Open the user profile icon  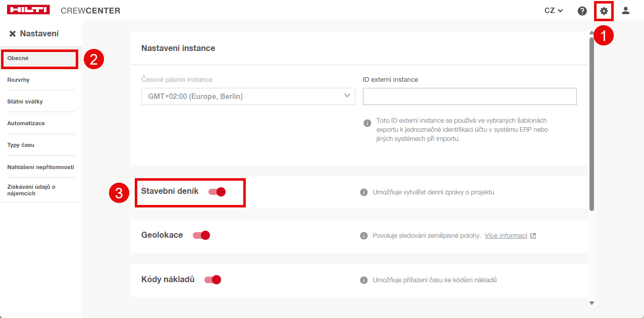(626, 11)
